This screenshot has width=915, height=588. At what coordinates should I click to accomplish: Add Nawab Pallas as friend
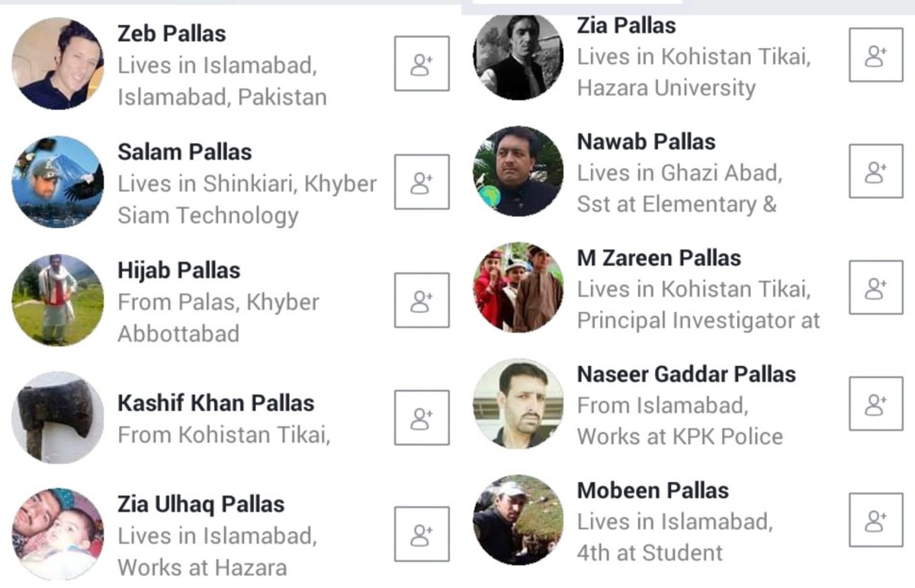coord(876,171)
